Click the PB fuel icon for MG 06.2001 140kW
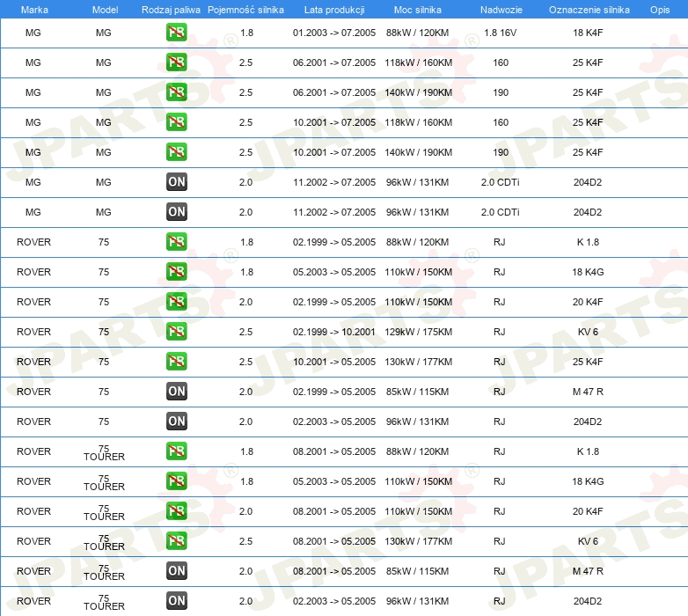The image size is (688, 616). pos(176,92)
